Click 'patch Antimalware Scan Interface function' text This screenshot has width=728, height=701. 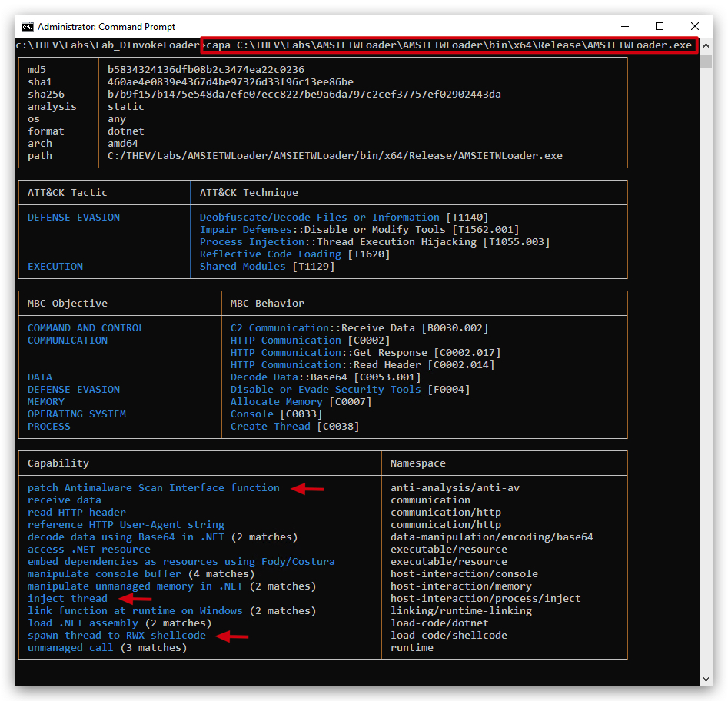pos(154,488)
